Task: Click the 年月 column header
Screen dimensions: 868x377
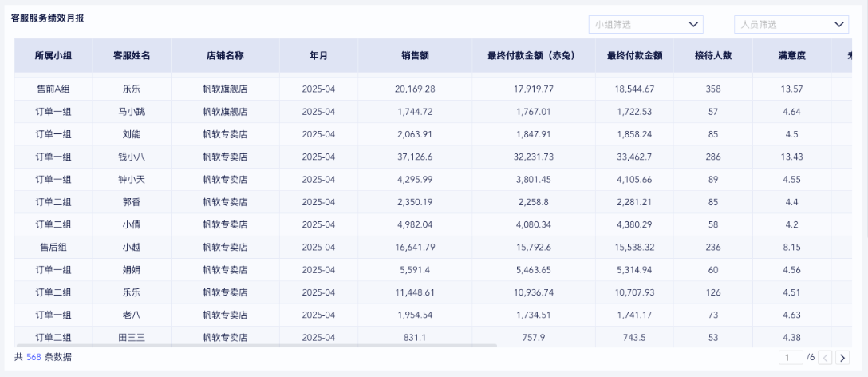Action: (x=318, y=56)
